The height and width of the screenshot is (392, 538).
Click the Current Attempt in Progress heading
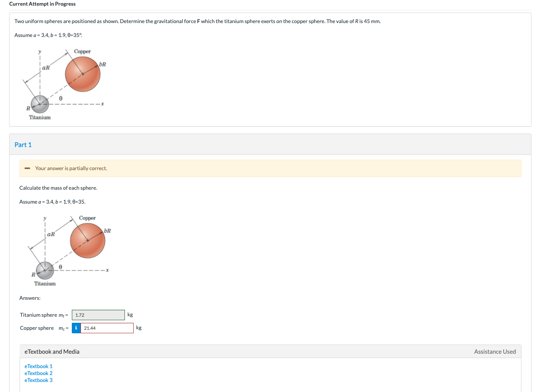pos(42,4)
